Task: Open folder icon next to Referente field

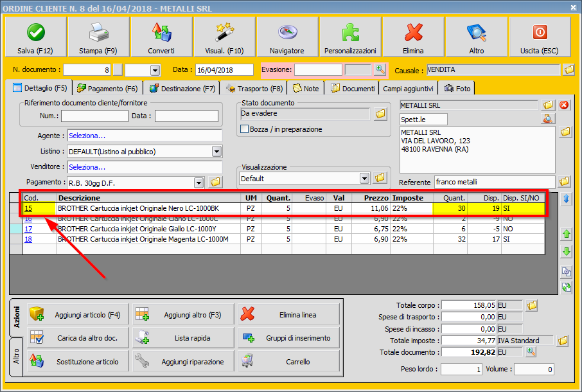Action: (x=564, y=181)
